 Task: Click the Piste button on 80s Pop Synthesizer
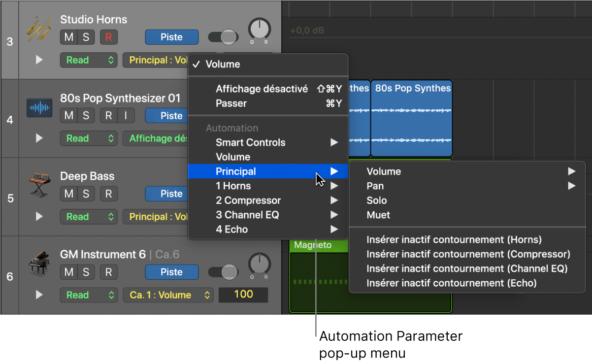click(171, 116)
